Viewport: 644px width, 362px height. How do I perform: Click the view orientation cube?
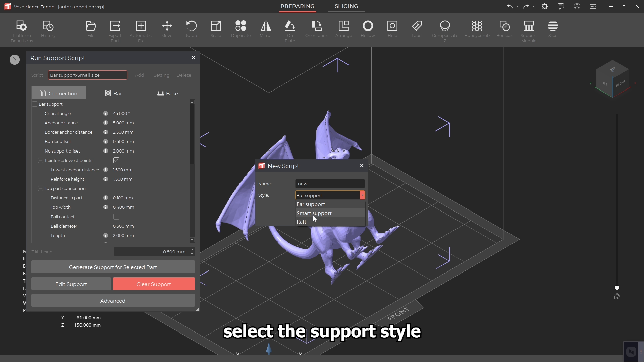pyautogui.click(x=612, y=79)
